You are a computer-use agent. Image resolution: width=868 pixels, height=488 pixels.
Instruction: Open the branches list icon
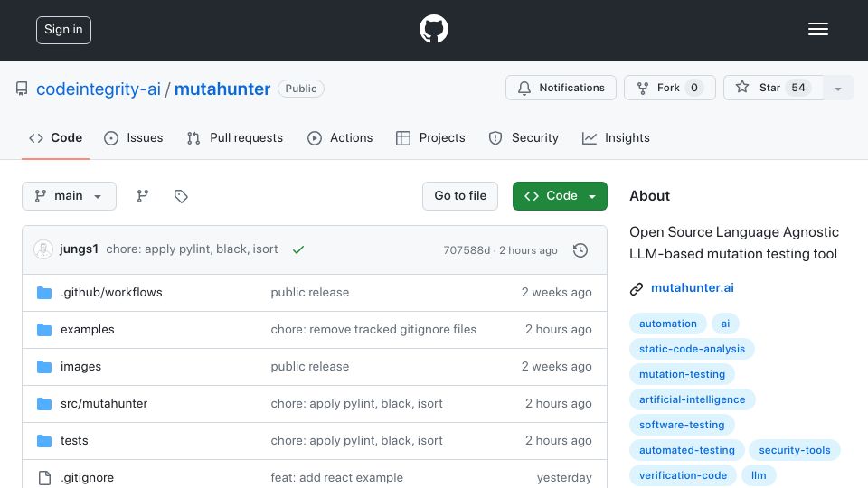[x=143, y=196]
